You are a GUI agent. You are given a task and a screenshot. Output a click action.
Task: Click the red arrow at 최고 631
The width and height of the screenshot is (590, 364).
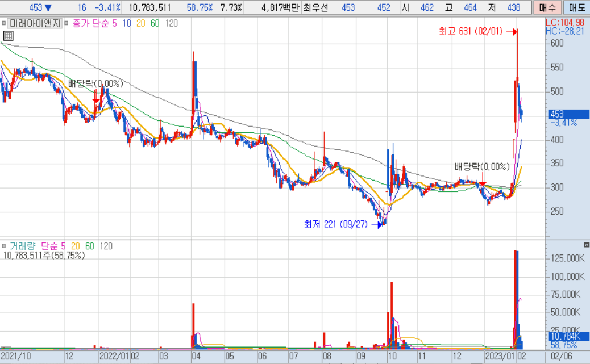point(512,32)
